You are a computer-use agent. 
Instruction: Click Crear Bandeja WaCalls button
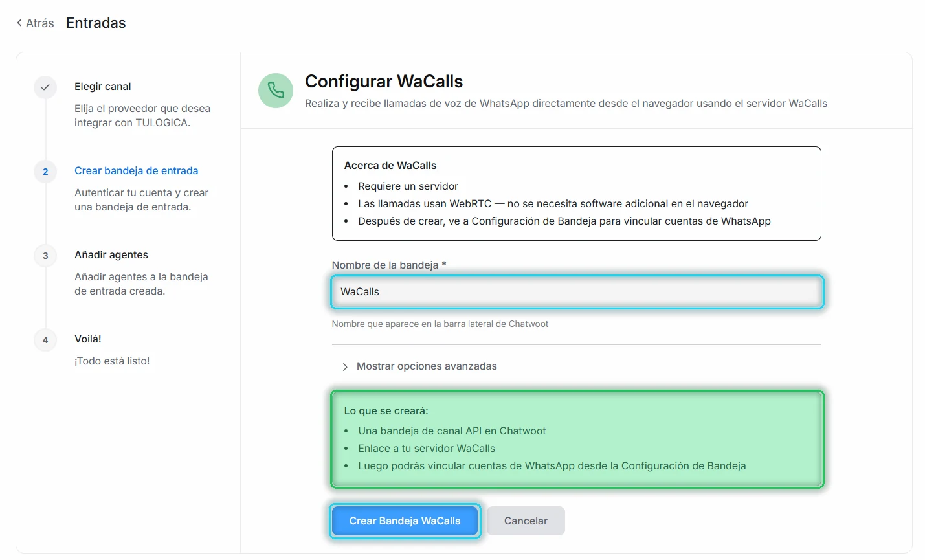click(405, 521)
